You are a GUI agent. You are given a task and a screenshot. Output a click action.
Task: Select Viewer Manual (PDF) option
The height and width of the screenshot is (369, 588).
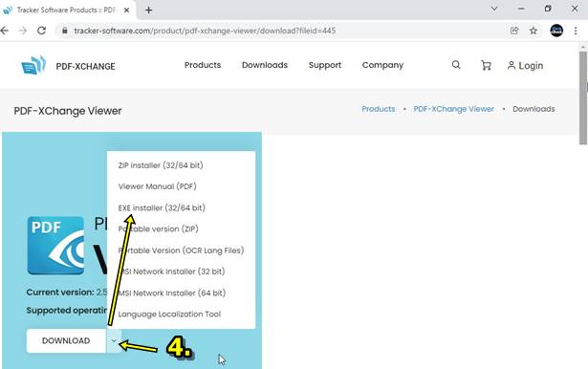[x=157, y=186]
